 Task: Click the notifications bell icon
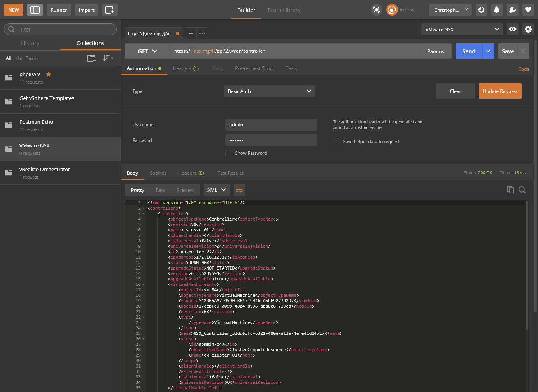[x=497, y=10]
